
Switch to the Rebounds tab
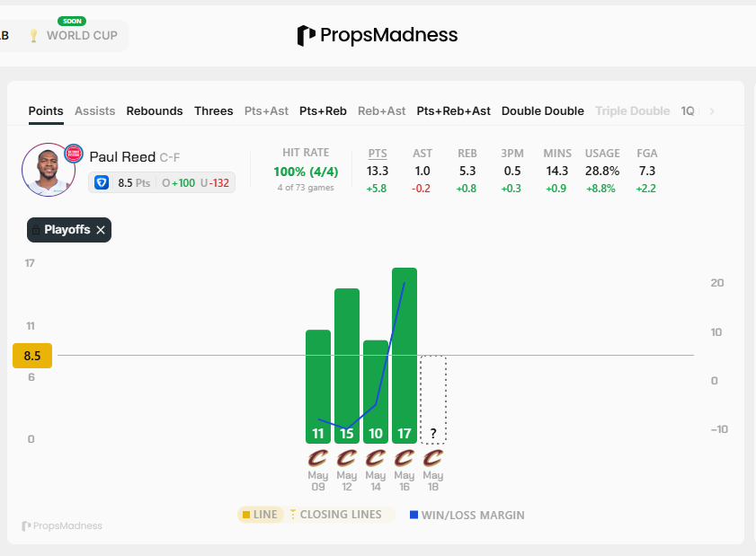(155, 110)
